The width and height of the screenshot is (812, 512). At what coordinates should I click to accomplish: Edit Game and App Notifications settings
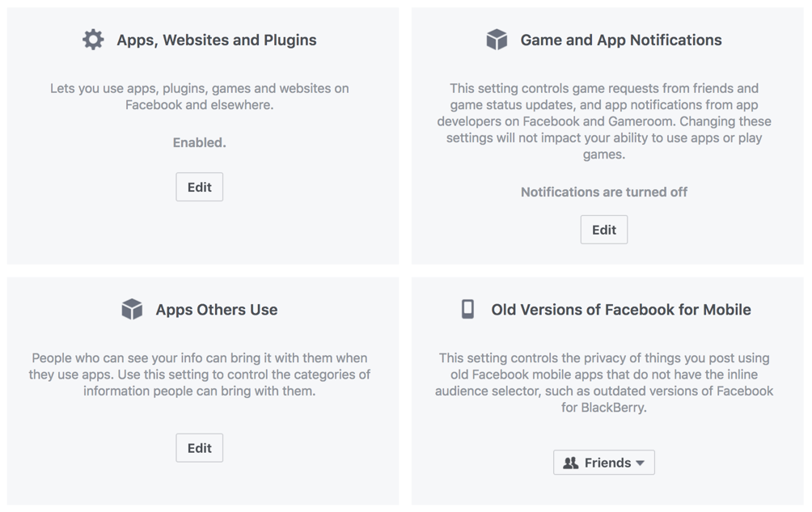(x=603, y=230)
